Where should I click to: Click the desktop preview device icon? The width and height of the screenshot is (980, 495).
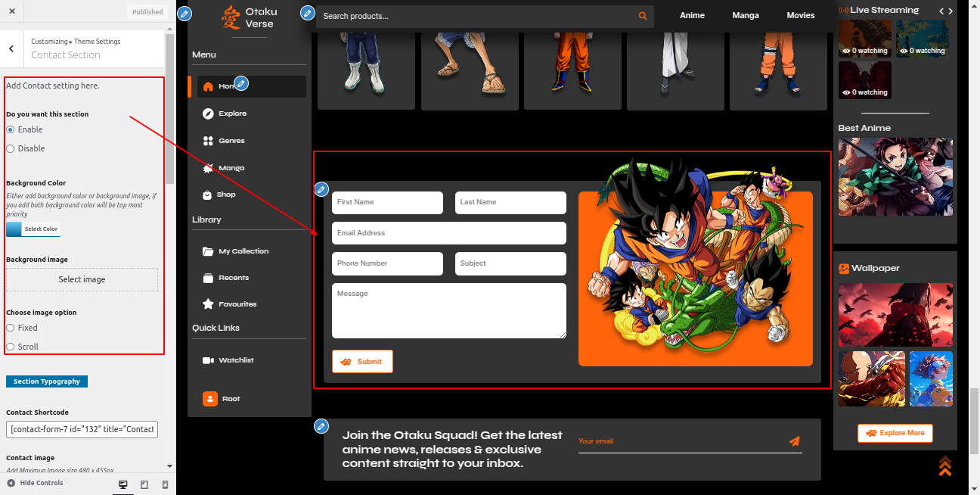point(123,484)
